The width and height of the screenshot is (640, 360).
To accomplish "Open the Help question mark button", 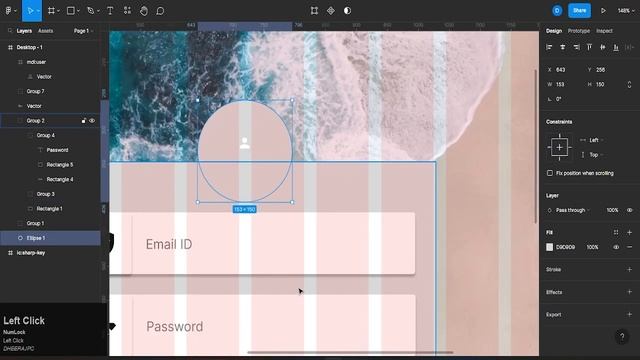I will tap(622, 337).
